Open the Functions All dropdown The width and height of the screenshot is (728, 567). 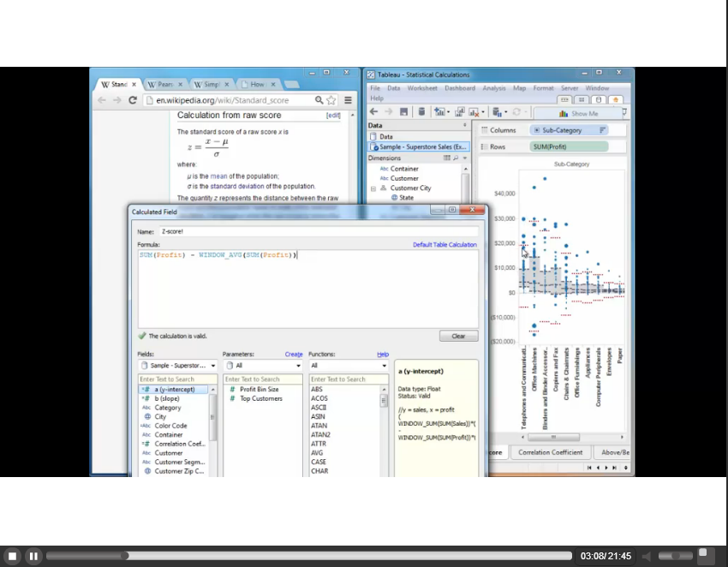tap(349, 366)
